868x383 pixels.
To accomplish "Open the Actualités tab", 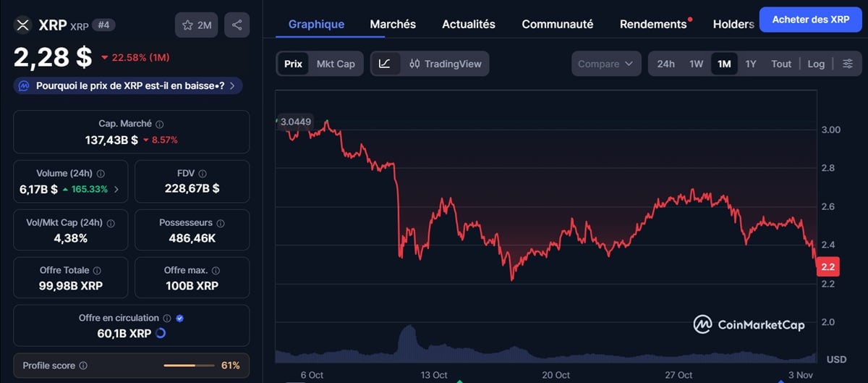I will pyautogui.click(x=469, y=24).
